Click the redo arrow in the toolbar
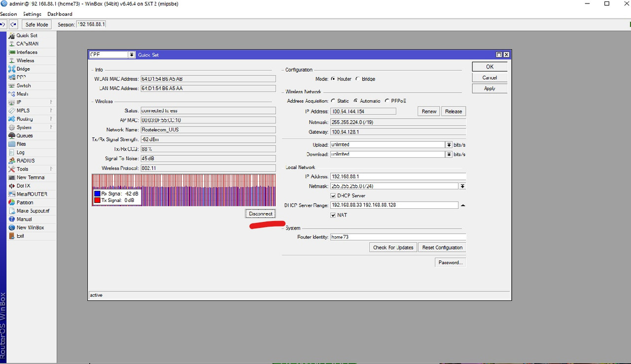The width and height of the screenshot is (631, 364). coord(13,25)
